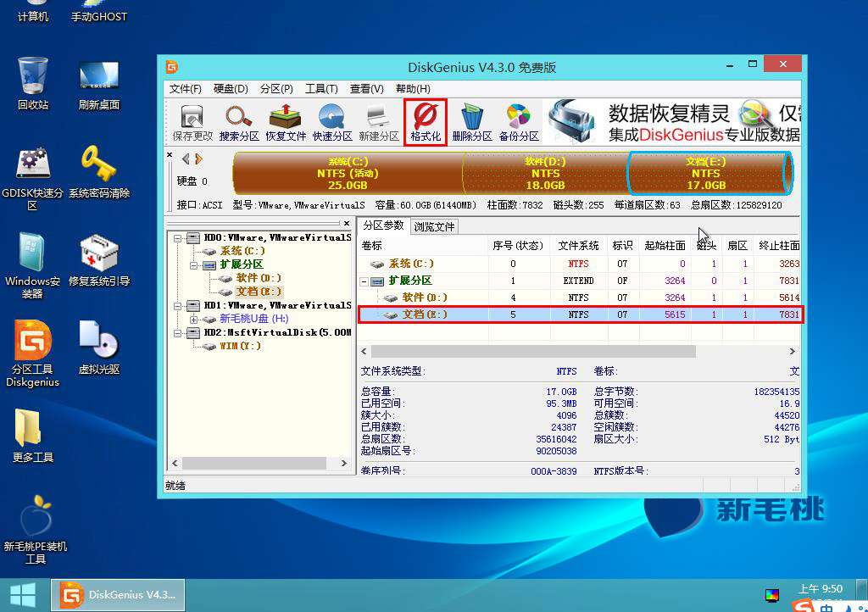868x612 pixels.
Task: Open the Windows Start button
Action: tap(23, 595)
